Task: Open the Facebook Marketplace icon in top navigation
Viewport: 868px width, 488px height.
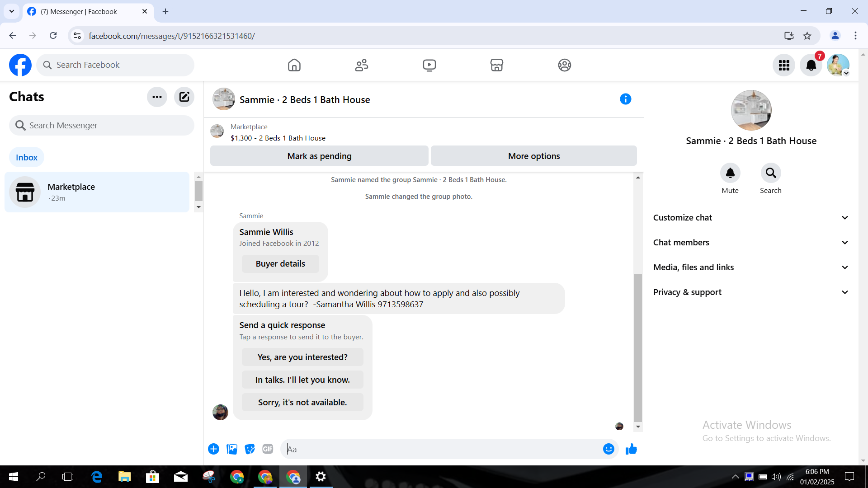Action: coord(496,65)
